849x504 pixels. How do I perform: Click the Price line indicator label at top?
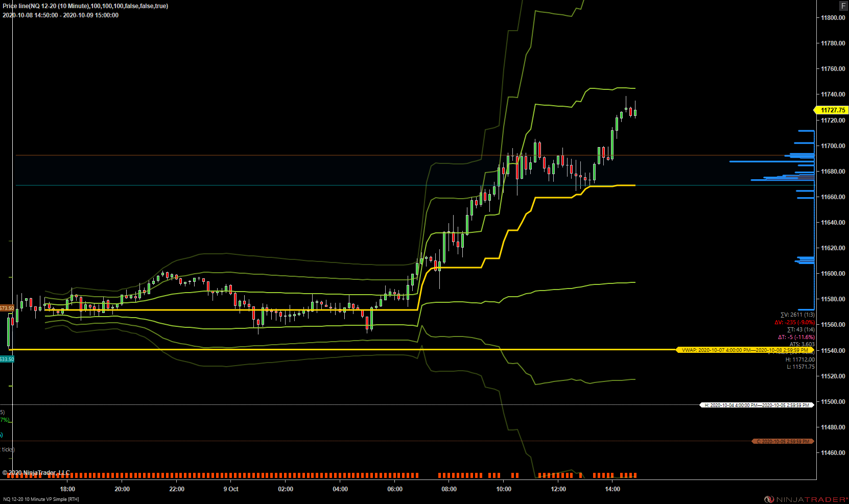point(85,6)
